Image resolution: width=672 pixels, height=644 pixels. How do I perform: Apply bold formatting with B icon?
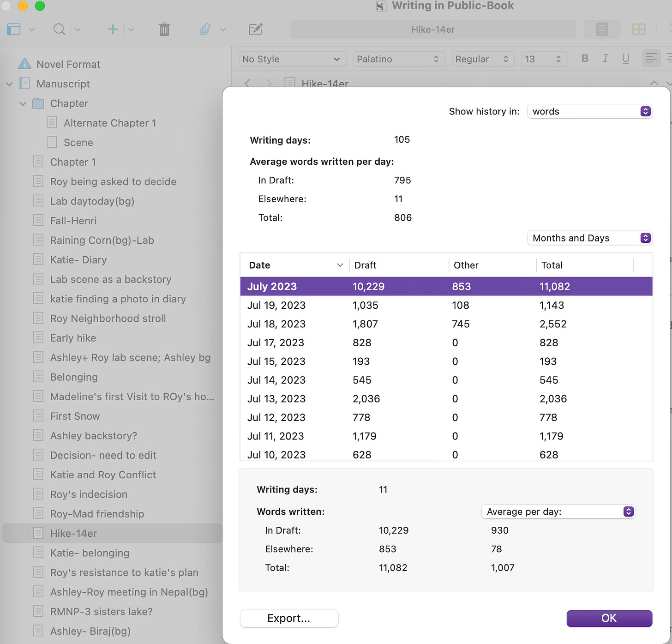tap(585, 59)
